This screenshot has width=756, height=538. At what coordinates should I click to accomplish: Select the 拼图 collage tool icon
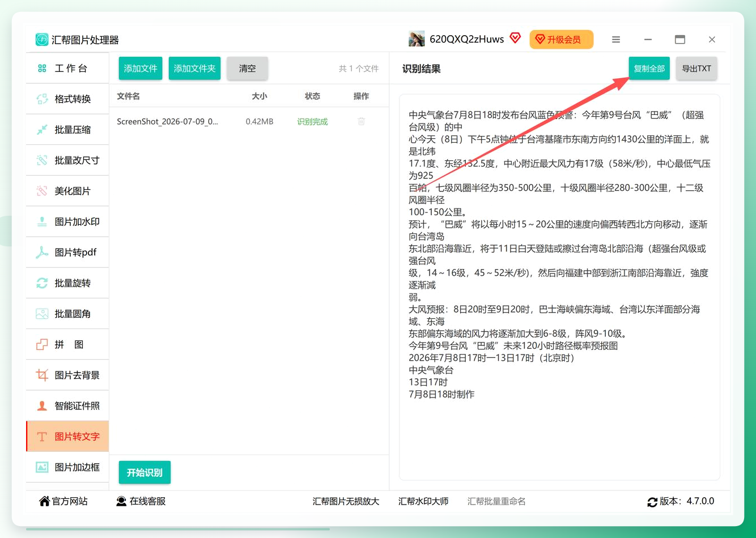(x=42, y=344)
